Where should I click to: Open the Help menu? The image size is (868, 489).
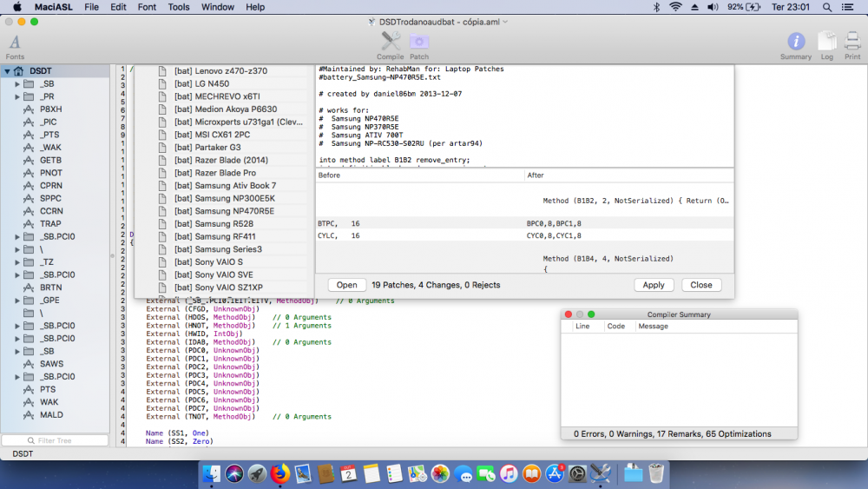coord(255,7)
